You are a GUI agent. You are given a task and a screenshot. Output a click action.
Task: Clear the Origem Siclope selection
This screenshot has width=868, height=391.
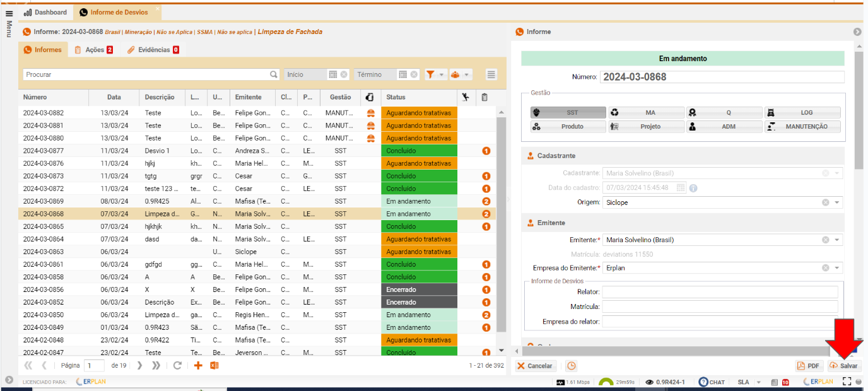click(x=825, y=202)
